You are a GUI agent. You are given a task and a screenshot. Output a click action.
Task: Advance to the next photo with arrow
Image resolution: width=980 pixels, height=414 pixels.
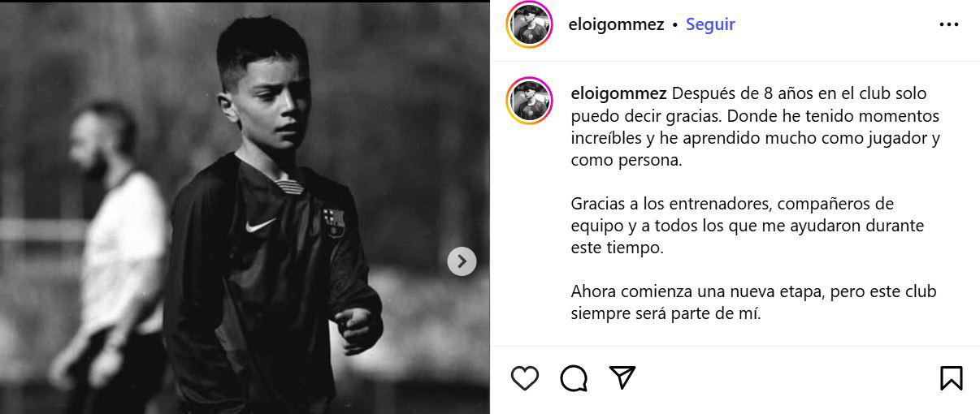(462, 261)
